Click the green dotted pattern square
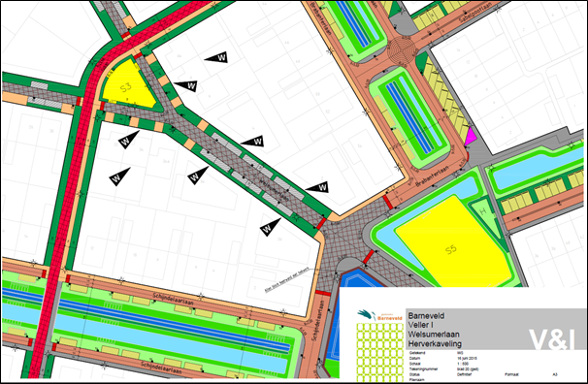Image resolution: width=588 pixels, height=384 pixels. click(x=379, y=352)
